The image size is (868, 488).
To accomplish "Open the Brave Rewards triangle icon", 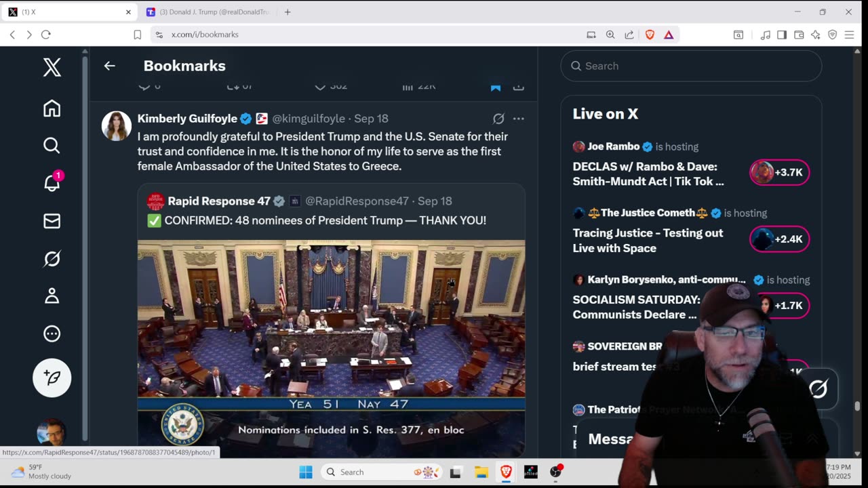I will point(669,35).
